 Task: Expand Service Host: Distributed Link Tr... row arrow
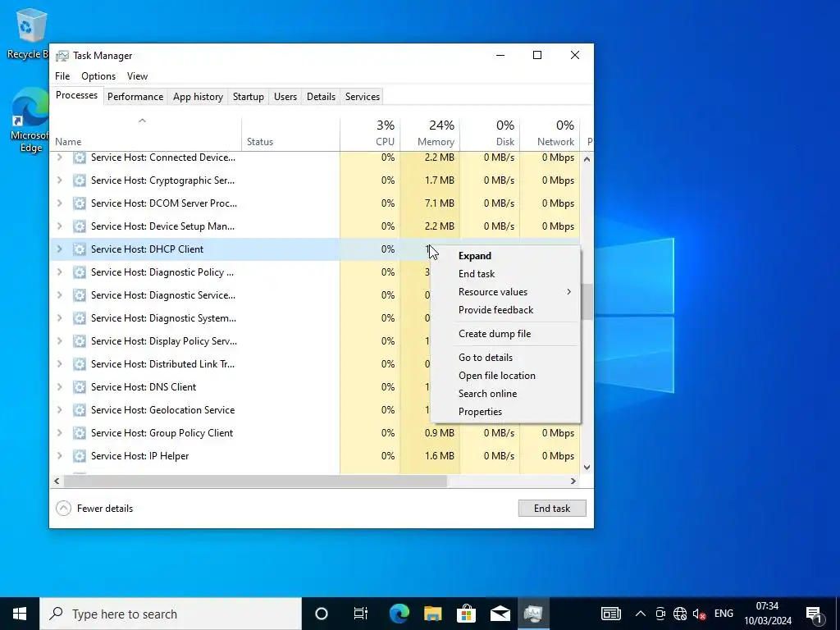click(x=59, y=363)
